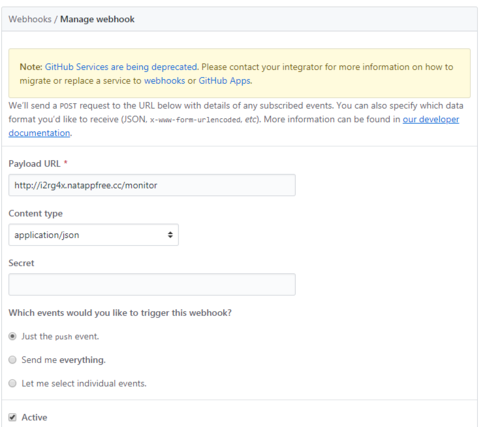
Task: Click the 'Manage webhook' breadcrumb title
Action: [x=97, y=19]
